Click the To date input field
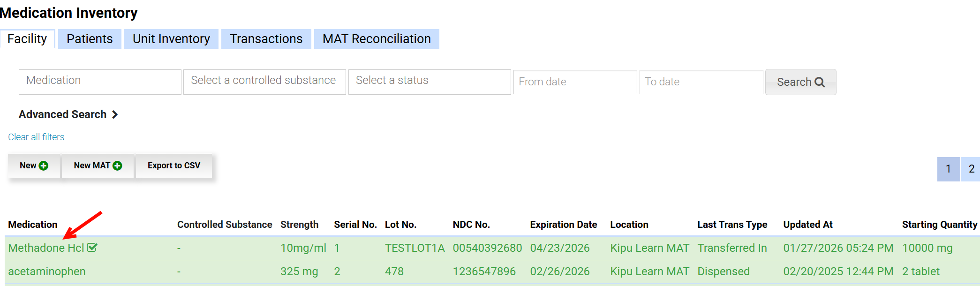 pos(701,82)
